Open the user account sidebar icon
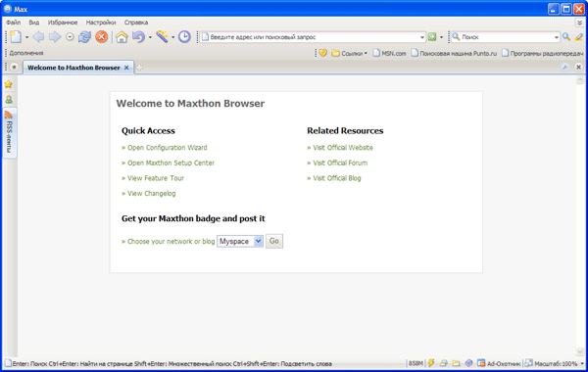 click(9, 99)
